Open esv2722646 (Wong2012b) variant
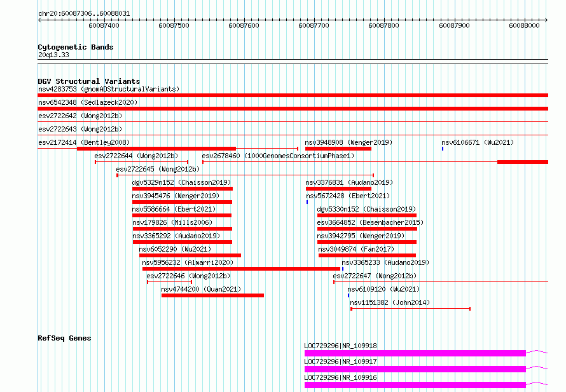The image size is (566, 392). point(188,276)
